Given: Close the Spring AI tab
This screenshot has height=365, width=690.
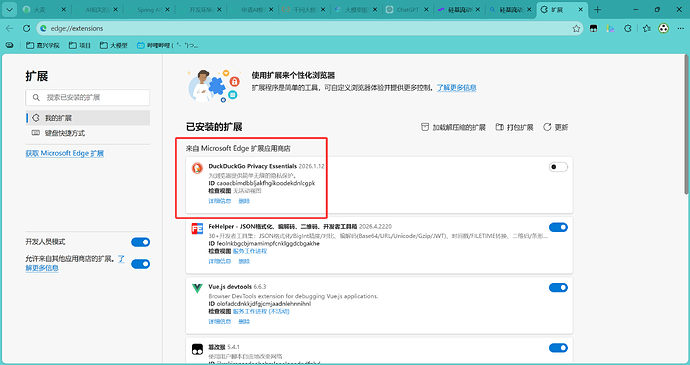Looking at the screenshot, I should pos(167,10).
